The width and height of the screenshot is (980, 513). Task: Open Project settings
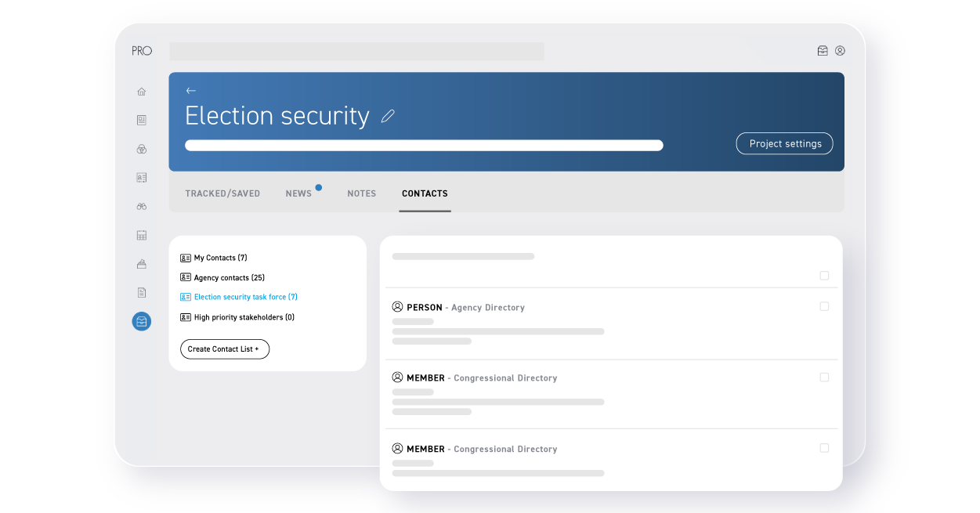784,143
